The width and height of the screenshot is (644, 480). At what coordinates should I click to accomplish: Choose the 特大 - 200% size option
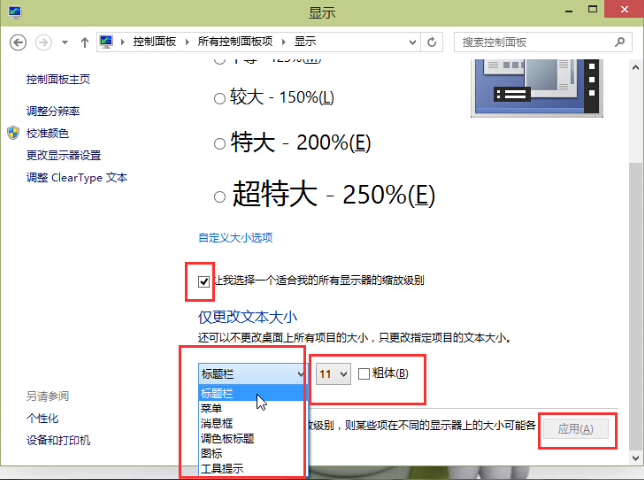coord(219,143)
